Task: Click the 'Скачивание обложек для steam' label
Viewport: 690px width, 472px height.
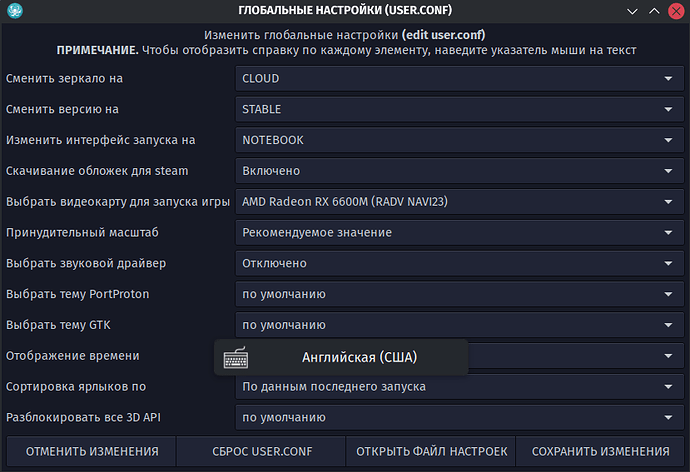Action: pyautogui.click(x=97, y=171)
